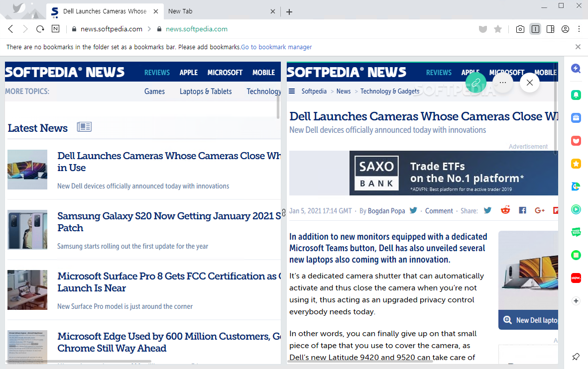Viewport: 588px width, 369px height.
Task: Toggle dual tab split view button
Action: click(x=536, y=29)
